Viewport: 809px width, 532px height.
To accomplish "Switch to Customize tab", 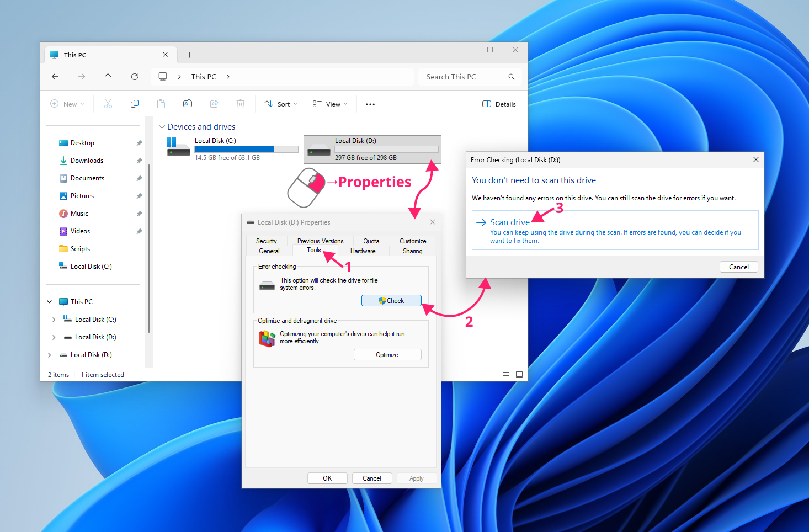I will pos(413,241).
